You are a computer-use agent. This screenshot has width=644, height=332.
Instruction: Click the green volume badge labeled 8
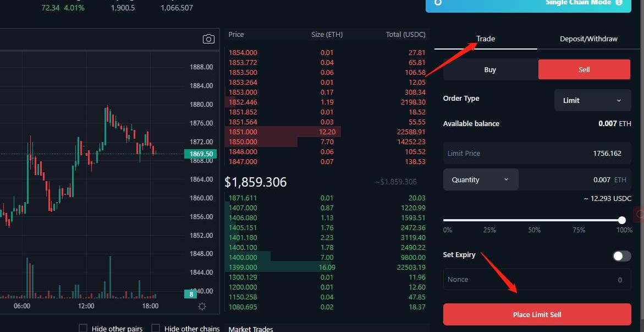[191, 294]
